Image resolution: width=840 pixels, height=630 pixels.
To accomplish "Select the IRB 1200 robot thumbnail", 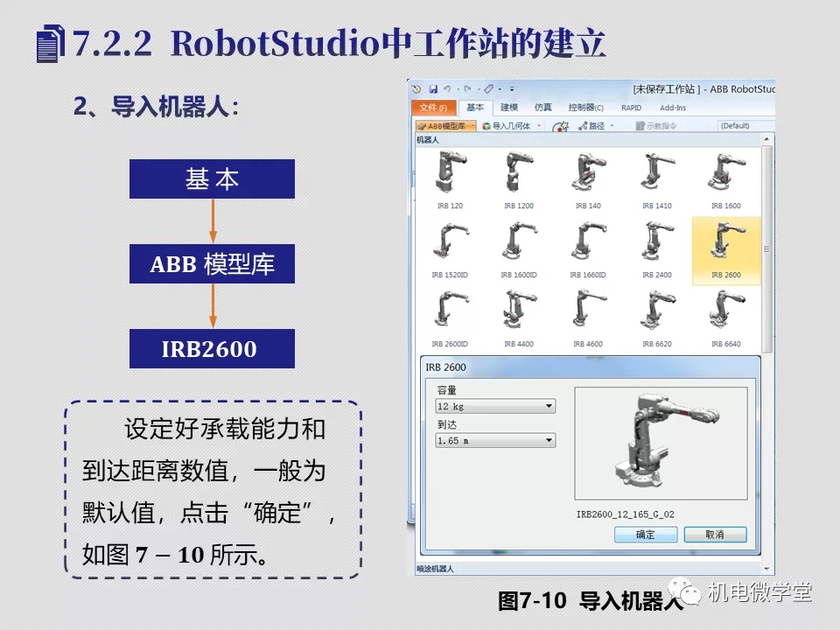I will [x=519, y=179].
